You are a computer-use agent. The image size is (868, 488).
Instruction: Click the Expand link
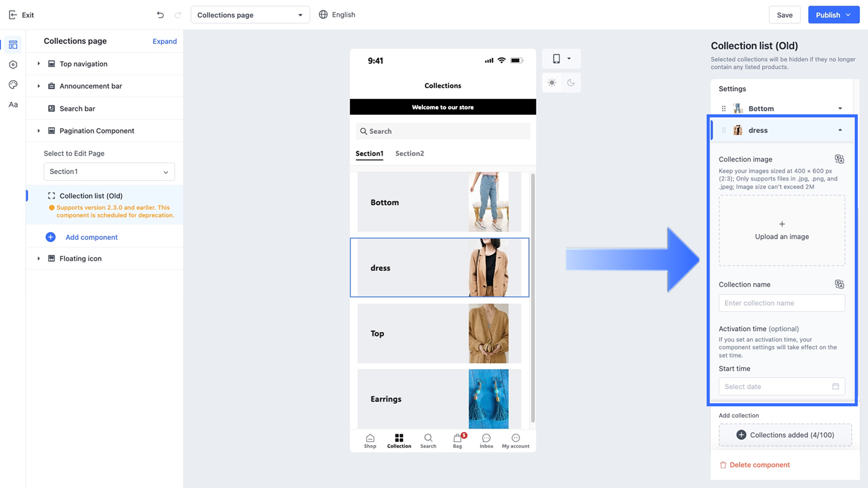[x=164, y=41]
